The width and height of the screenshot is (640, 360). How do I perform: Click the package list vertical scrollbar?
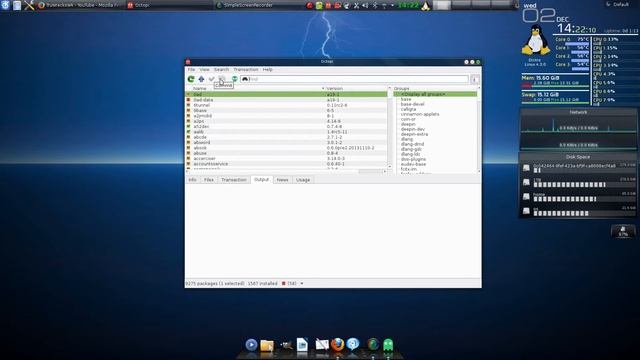(x=389, y=127)
